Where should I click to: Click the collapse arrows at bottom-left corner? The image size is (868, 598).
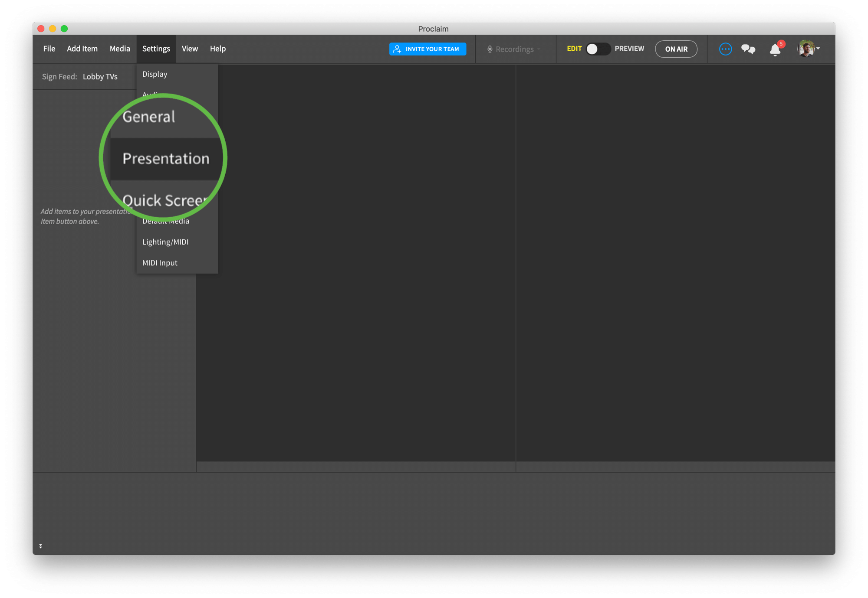tap(40, 546)
